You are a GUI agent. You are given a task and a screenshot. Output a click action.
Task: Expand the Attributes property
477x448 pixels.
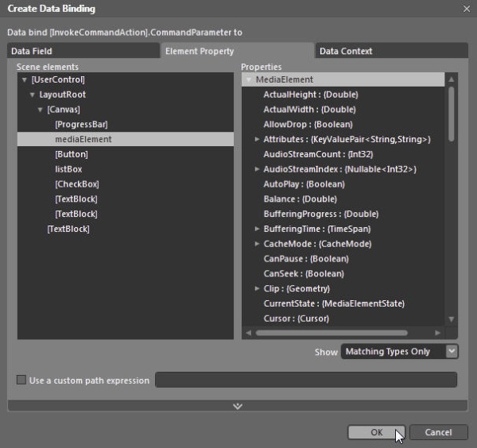(257, 139)
